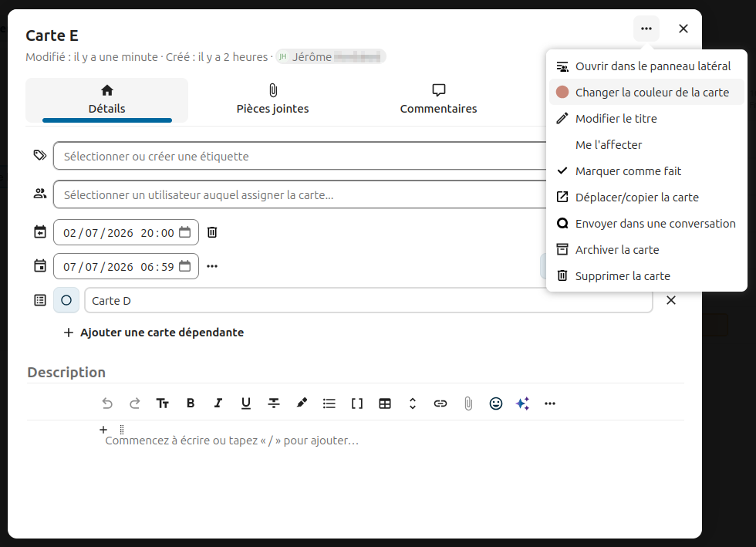Insert a link in the description

tap(440, 403)
